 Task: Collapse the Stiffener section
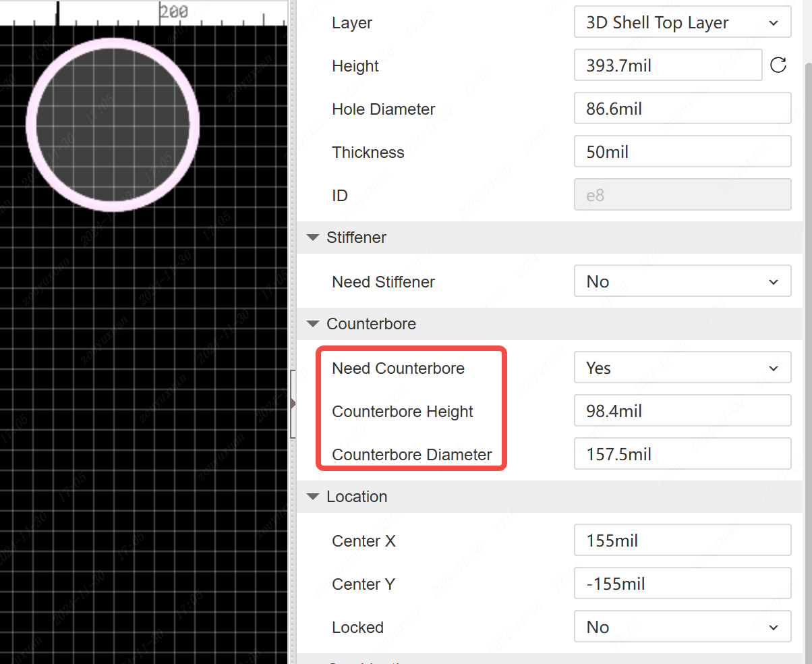click(x=313, y=238)
